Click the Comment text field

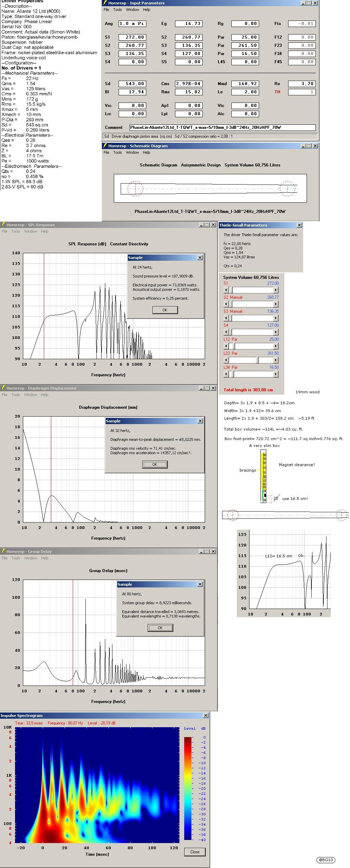point(223,127)
